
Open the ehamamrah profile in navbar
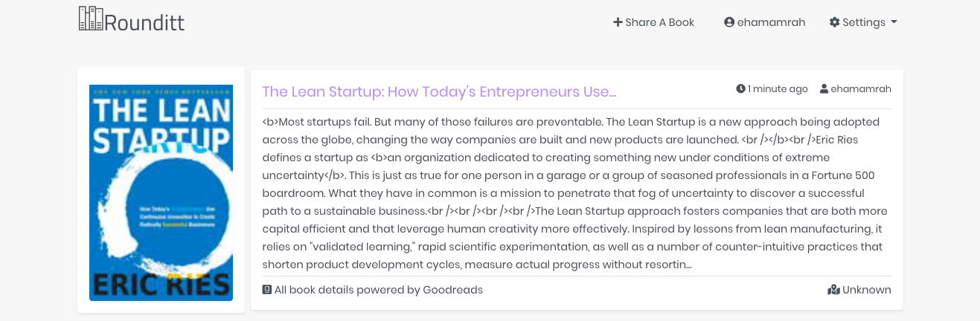(771, 22)
